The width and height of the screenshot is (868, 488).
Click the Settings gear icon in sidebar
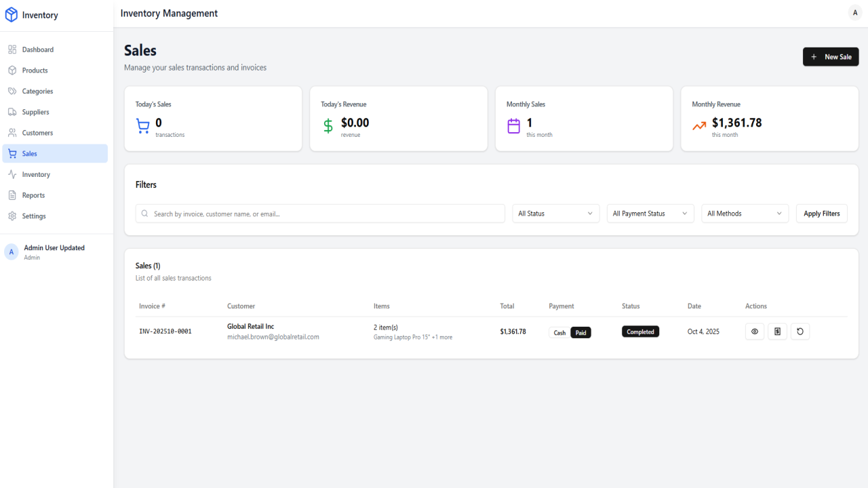pyautogui.click(x=12, y=216)
